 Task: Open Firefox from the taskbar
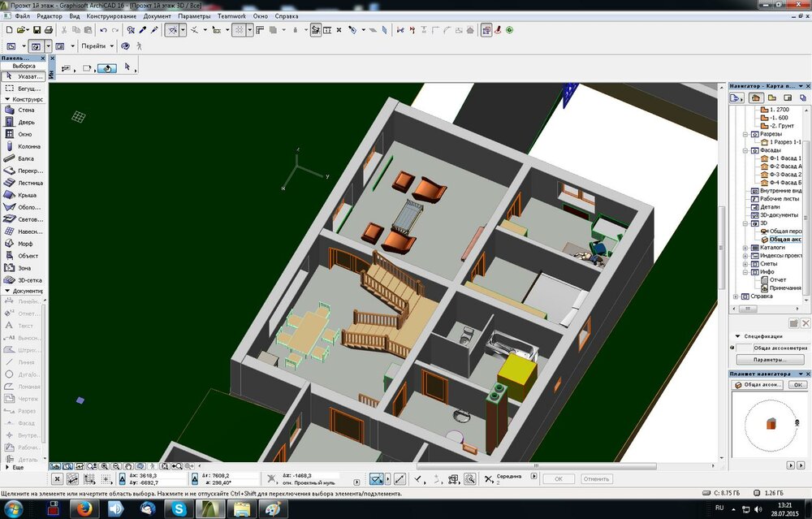(84, 508)
